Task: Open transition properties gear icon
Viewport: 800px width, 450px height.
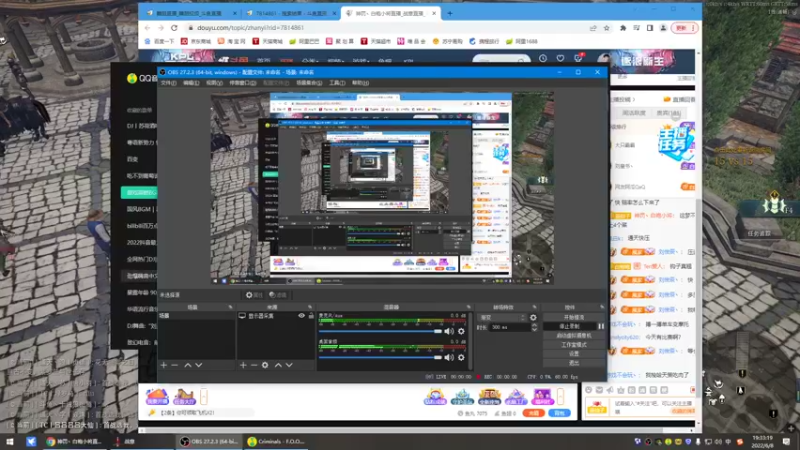Action: (x=533, y=317)
